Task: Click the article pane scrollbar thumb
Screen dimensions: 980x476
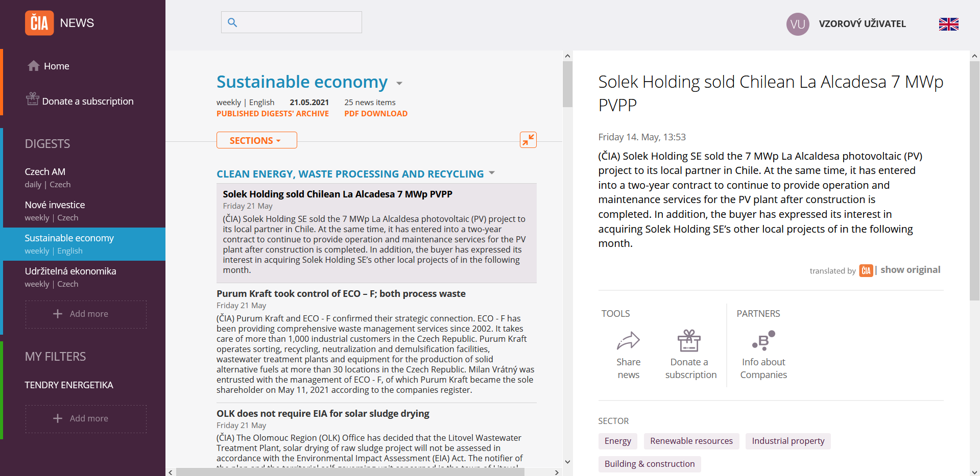Action: tap(974, 181)
